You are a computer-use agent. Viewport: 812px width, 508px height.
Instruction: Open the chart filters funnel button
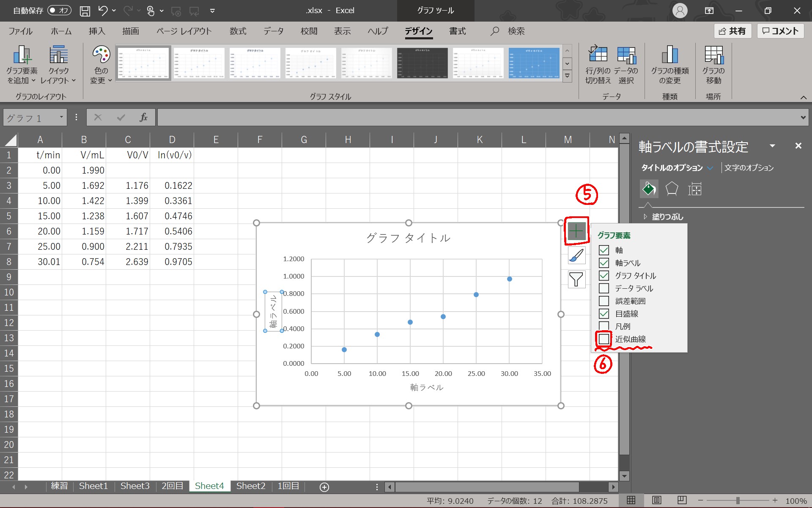(576, 279)
